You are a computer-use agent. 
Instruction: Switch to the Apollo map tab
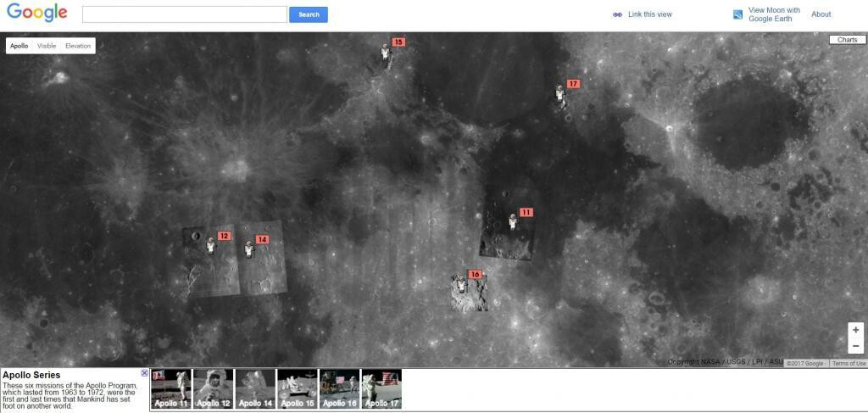coord(19,46)
